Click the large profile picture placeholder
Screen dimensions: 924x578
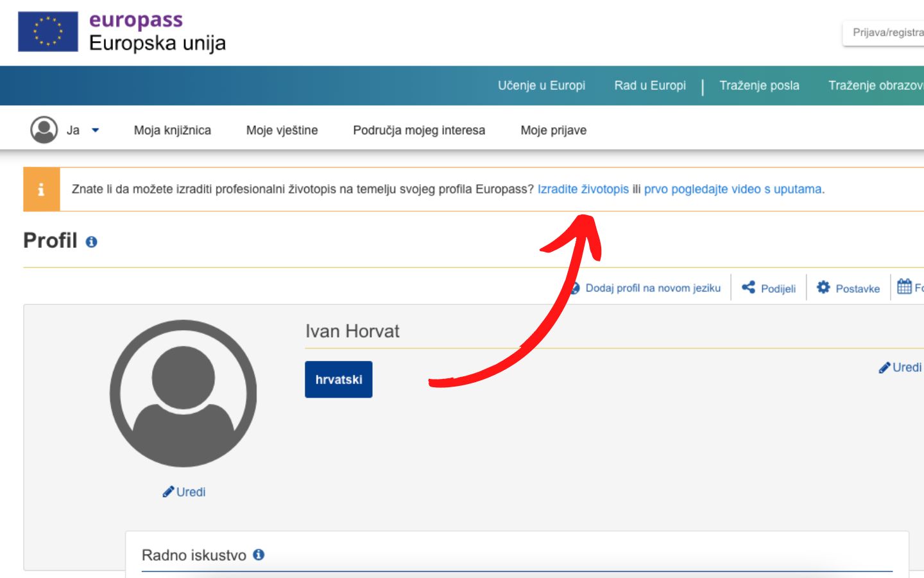tap(184, 394)
